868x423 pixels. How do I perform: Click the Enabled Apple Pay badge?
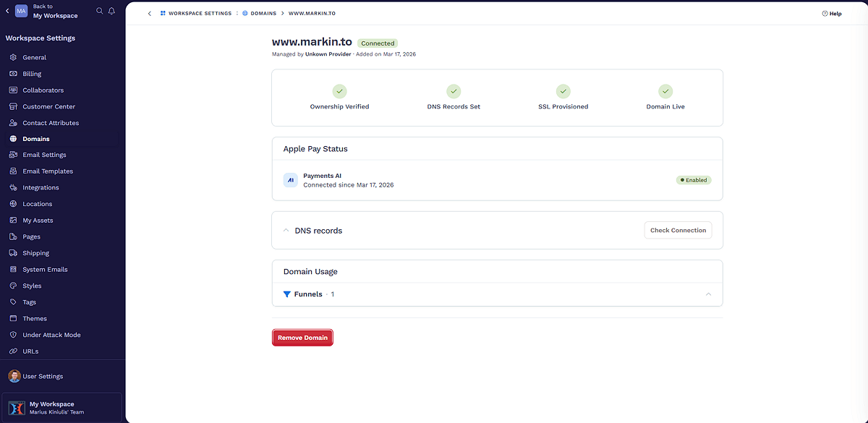click(x=694, y=180)
